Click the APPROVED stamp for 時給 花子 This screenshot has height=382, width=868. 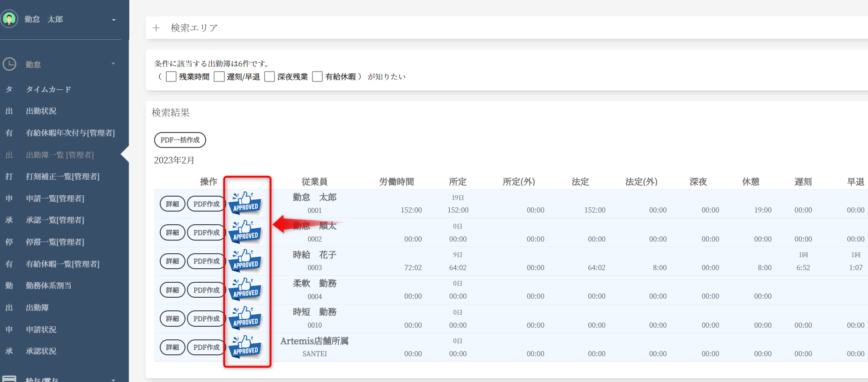click(x=245, y=261)
